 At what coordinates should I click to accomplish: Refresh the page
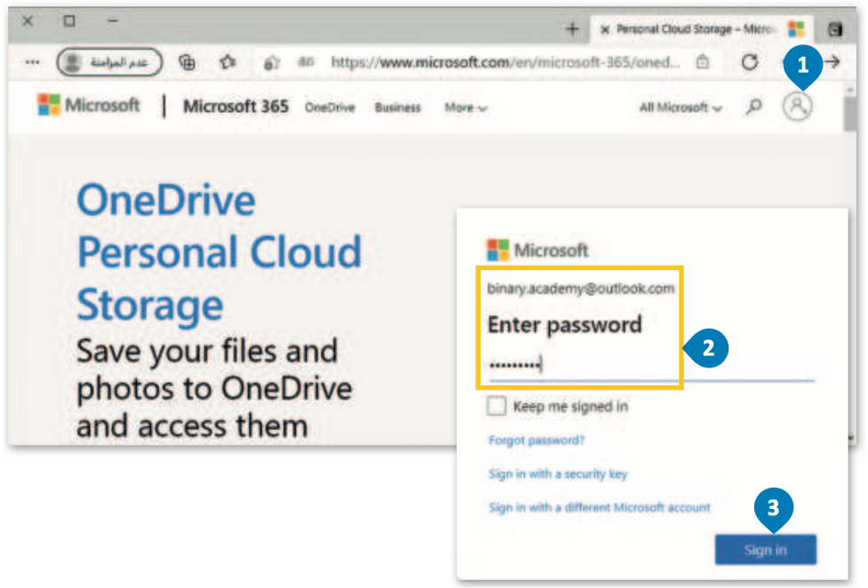pyautogui.click(x=750, y=62)
